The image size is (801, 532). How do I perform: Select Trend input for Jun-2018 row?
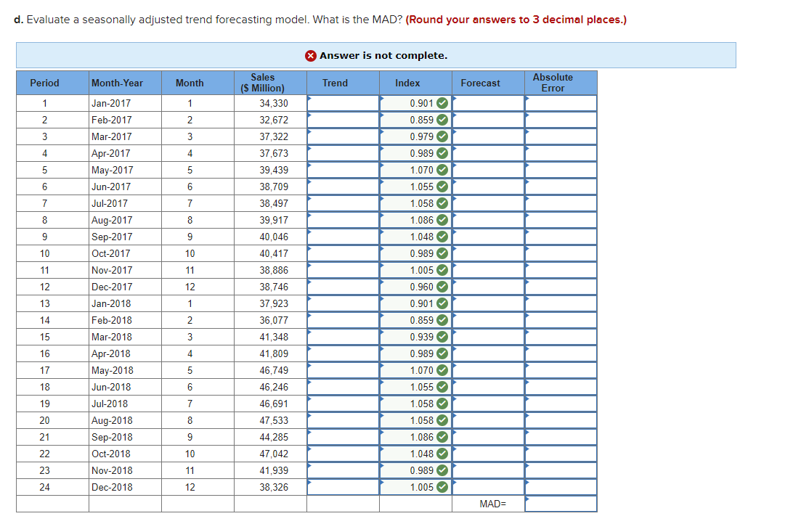pyautogui.click(x=343, y=387)
